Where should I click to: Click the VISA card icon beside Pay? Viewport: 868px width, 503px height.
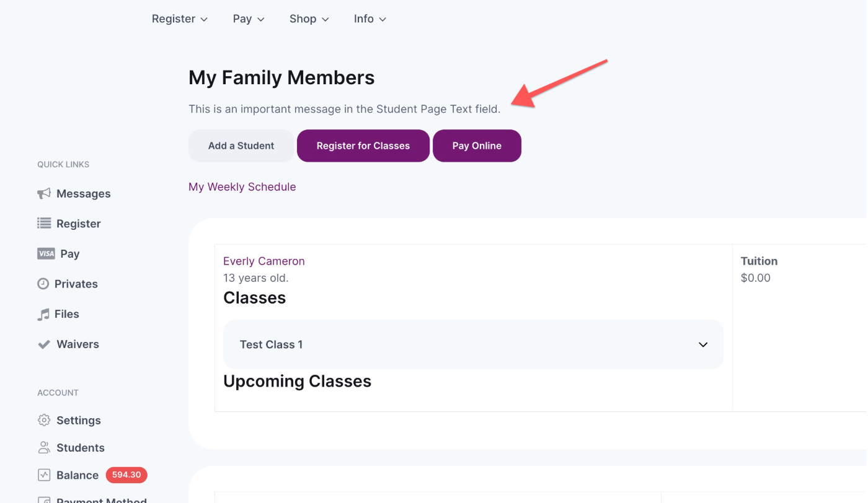pyautogui.click(x=46, y=254)
